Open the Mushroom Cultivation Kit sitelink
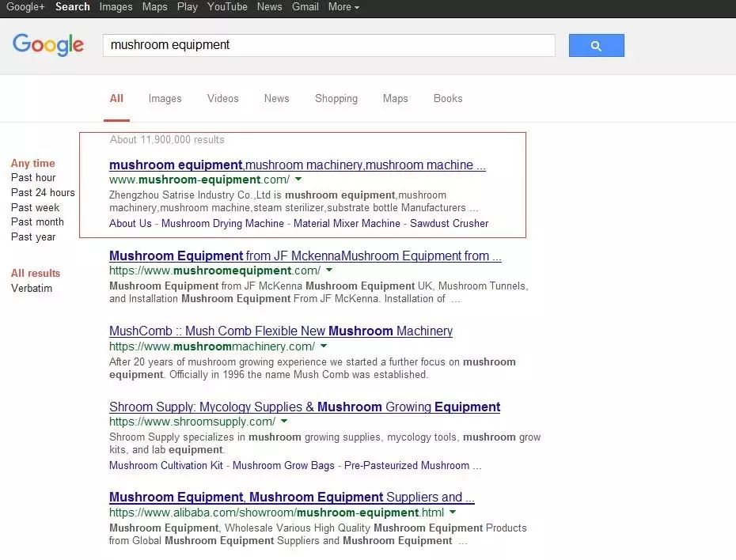 point(165,465)
